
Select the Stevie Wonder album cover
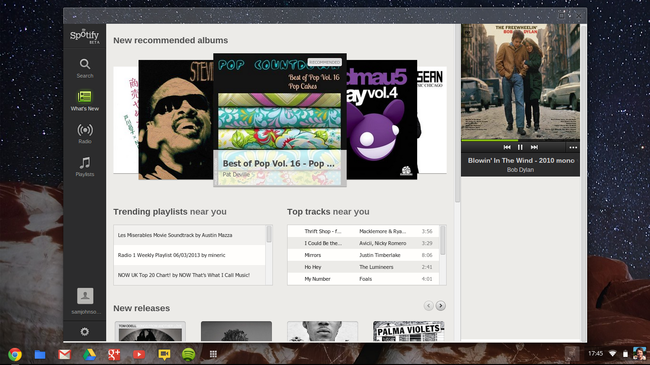tap(176, 119)
